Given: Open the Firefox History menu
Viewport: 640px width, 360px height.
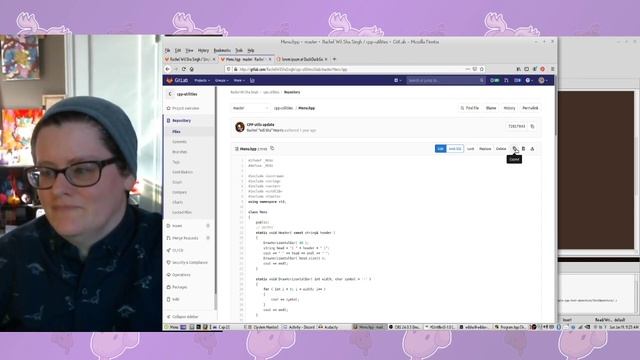Looking at the screenshot, I should [203, 50].
